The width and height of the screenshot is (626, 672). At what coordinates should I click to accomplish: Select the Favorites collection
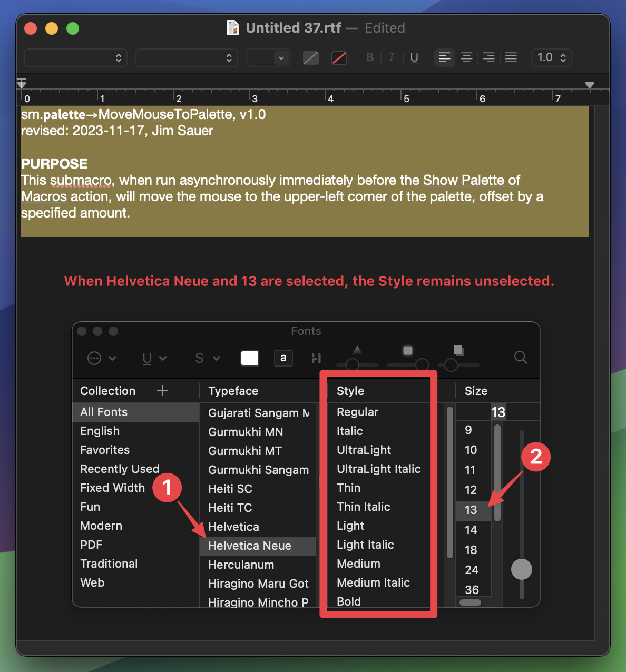pyautogui.click(x=135, y=450)
